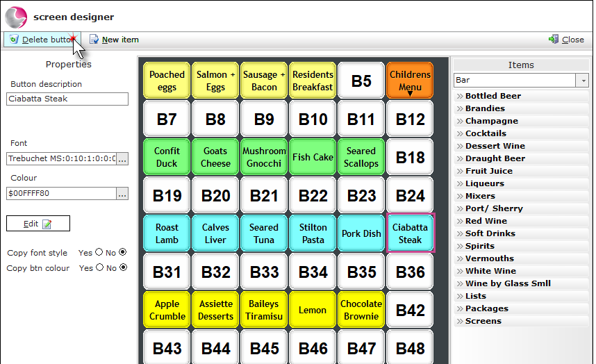Select the Goats Cheese button
Image resolution: width=596 pixels, height=364 pixels.
(x=215, y=157)
